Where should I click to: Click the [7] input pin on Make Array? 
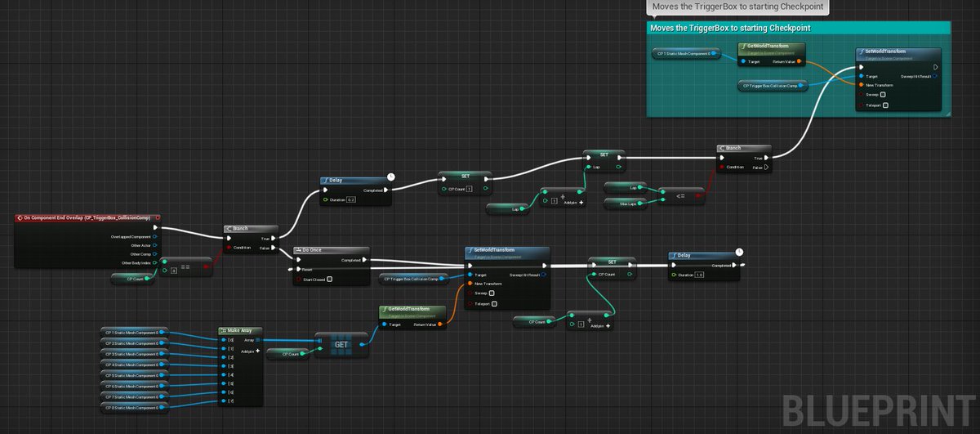click(223, 402)
